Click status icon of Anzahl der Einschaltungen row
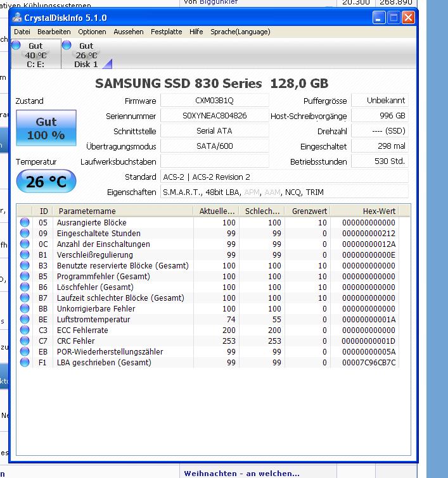This screenshot has width=448, height=478. click(25, 244)
